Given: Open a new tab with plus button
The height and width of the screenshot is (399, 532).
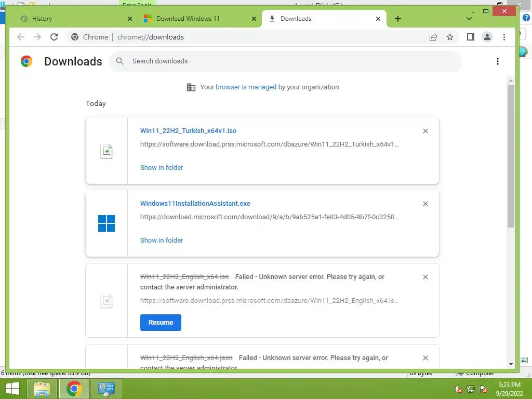Looking at the screenshot, I should [x=398, y=19].
